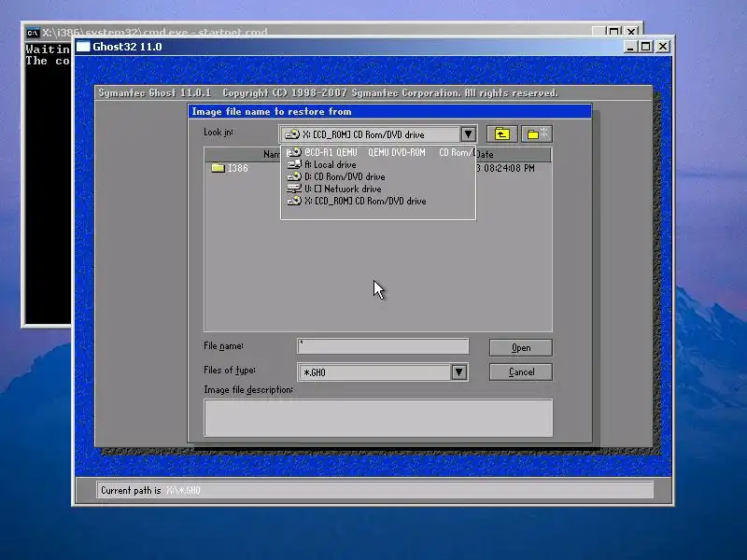Click the File name input field

[383, 346]
